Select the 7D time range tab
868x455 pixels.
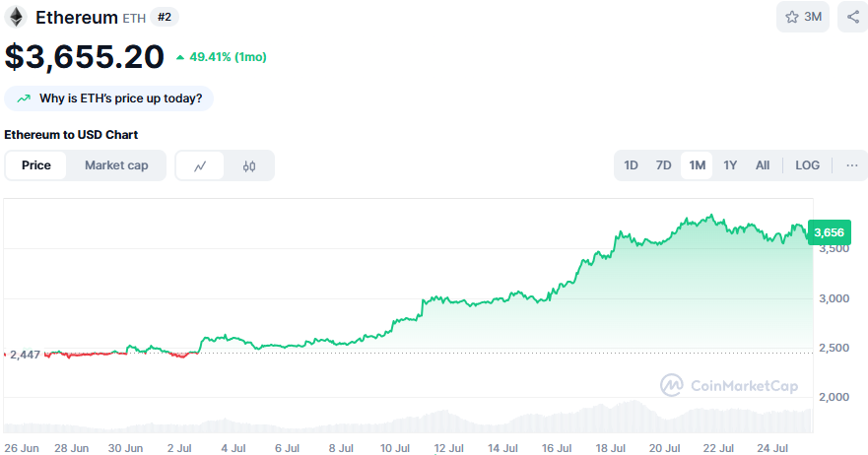[x=663, y=165]
